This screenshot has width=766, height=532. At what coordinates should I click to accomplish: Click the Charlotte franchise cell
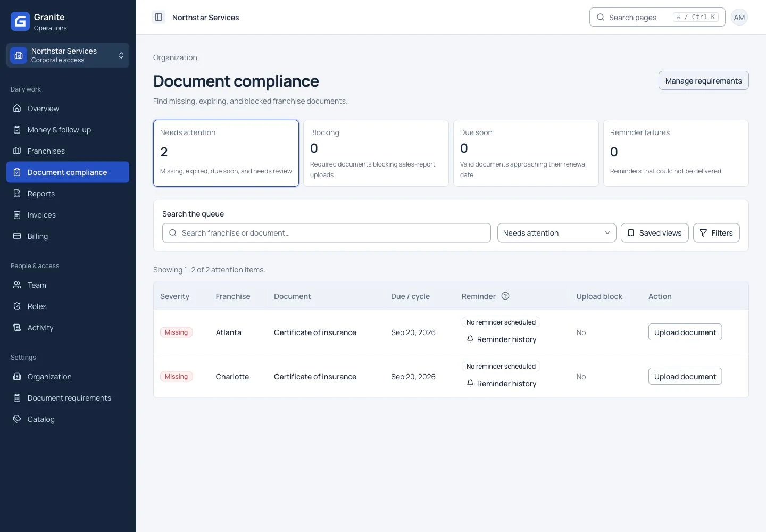(232, 377)
